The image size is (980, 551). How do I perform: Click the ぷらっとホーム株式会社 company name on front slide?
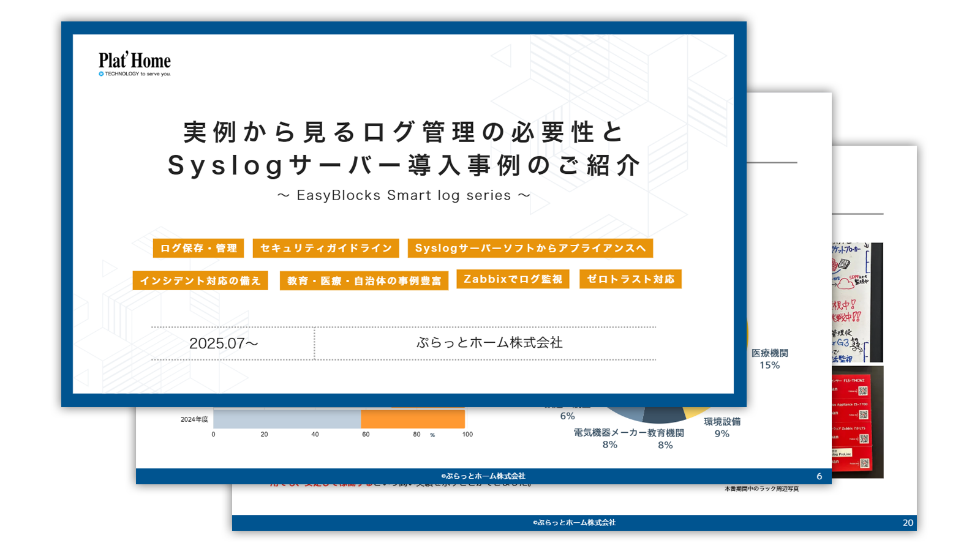[x=489, y=343]
